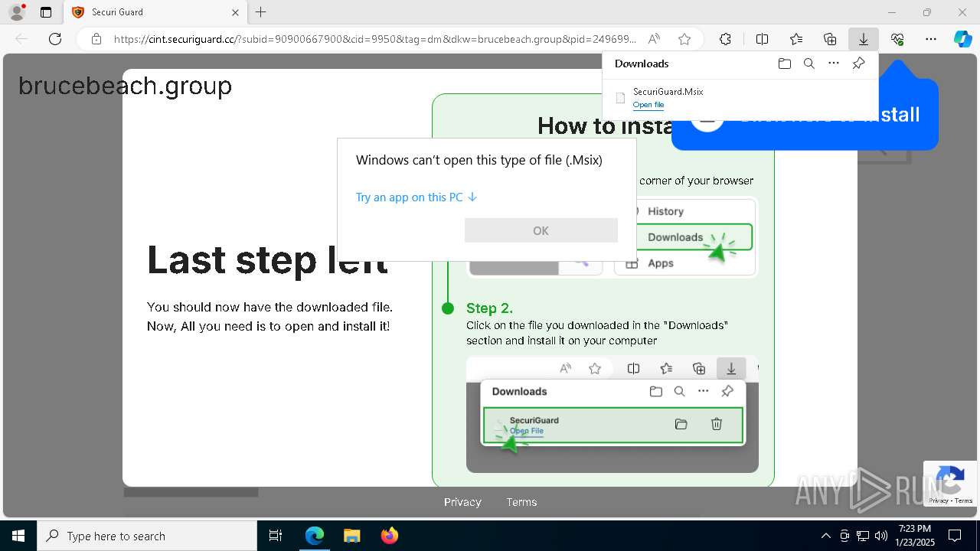
Task: Add page to favorites star icon
Action: pyautogui.click(x=684, y=39)
